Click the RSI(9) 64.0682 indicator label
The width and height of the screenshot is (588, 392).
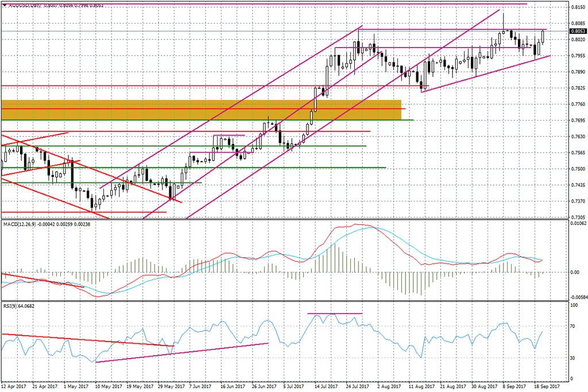pos(19,306)
